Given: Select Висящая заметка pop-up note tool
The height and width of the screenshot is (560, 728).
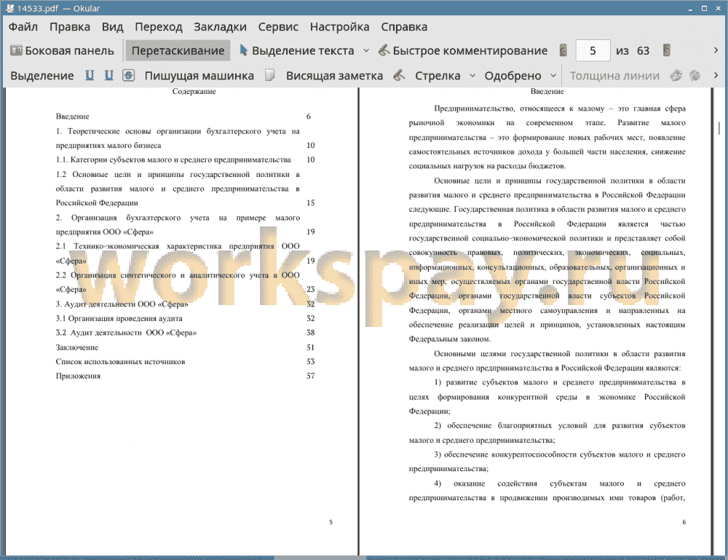Looking at the screenshot, I should pyautogui.click(x=334, y=76).
